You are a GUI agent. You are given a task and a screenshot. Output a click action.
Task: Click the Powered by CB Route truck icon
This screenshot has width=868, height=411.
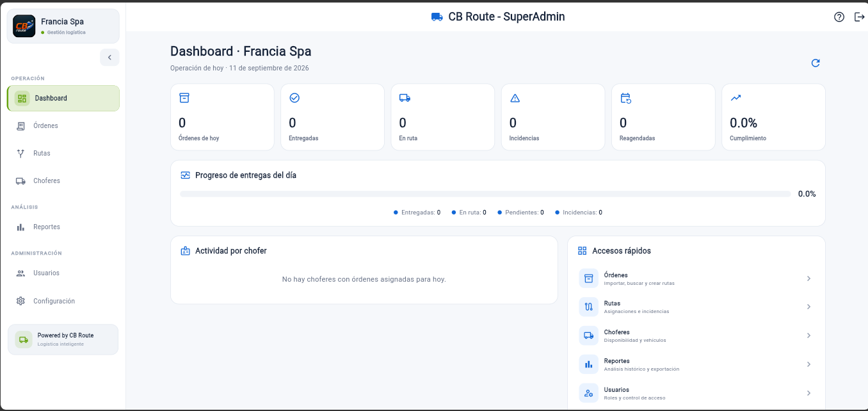point(24,339)
